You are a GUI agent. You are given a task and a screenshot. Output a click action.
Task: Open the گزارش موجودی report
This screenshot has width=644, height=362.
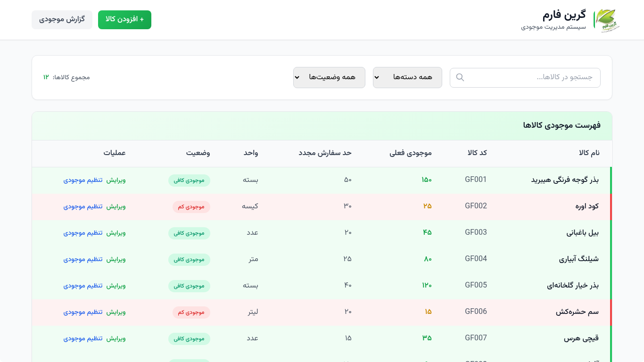pyautogui.click(x=62, y=20)
